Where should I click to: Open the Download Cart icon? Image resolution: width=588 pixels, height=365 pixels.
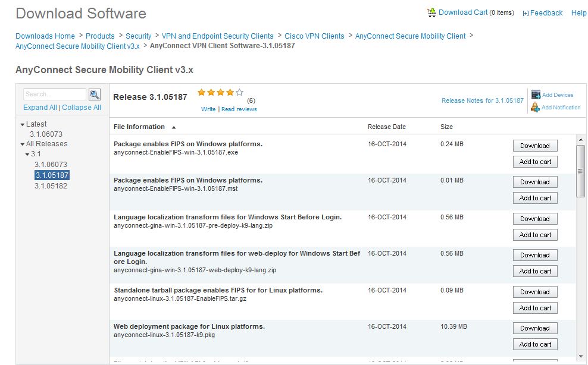[x=431, y=12]
